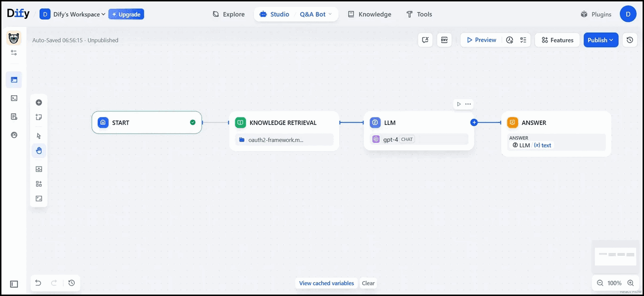Select the hand pan mode tool
This screenshot has height=296, width=644.
pyautogui.click(x=39, y=151)
